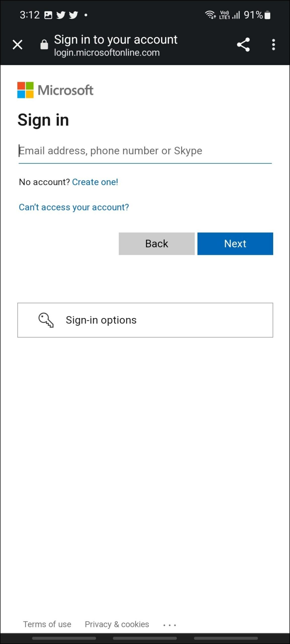Image resolution: width=290 pixels, height=644 pixels.
Task: Open the three-dot browser menu
Action: [273, 45]
